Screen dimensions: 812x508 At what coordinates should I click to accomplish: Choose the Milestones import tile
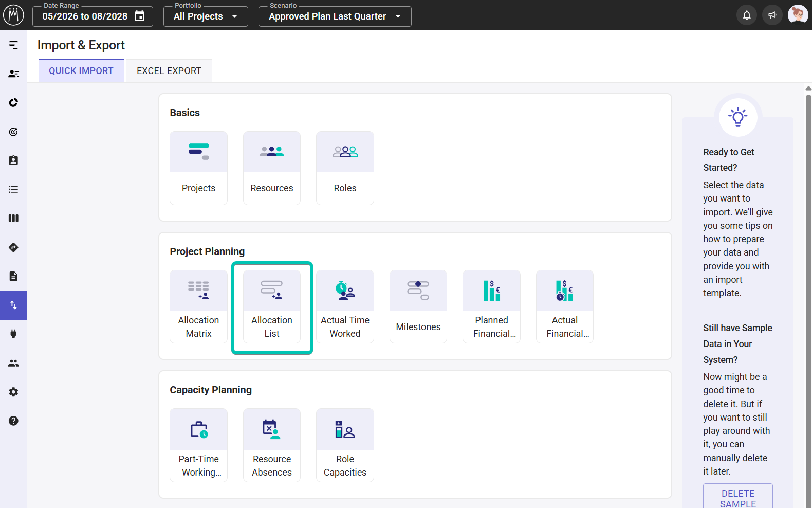[x=418, y=306]
